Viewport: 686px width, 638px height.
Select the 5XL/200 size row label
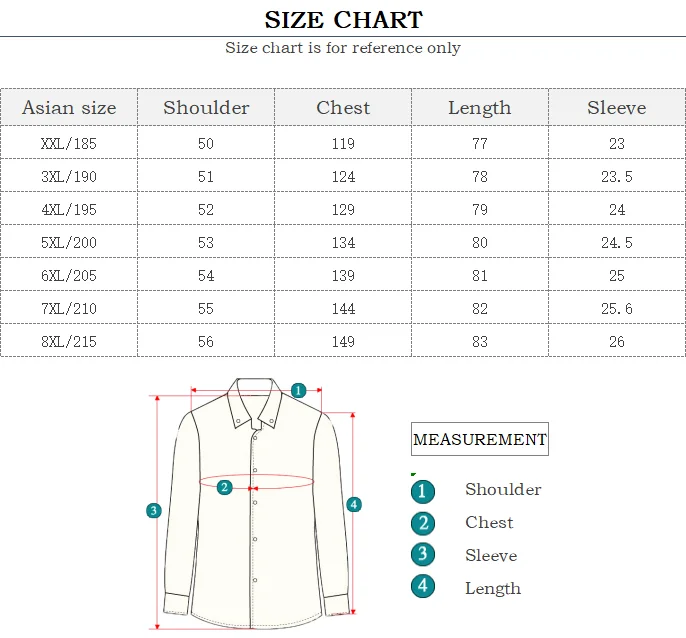(x=69, y=242)
